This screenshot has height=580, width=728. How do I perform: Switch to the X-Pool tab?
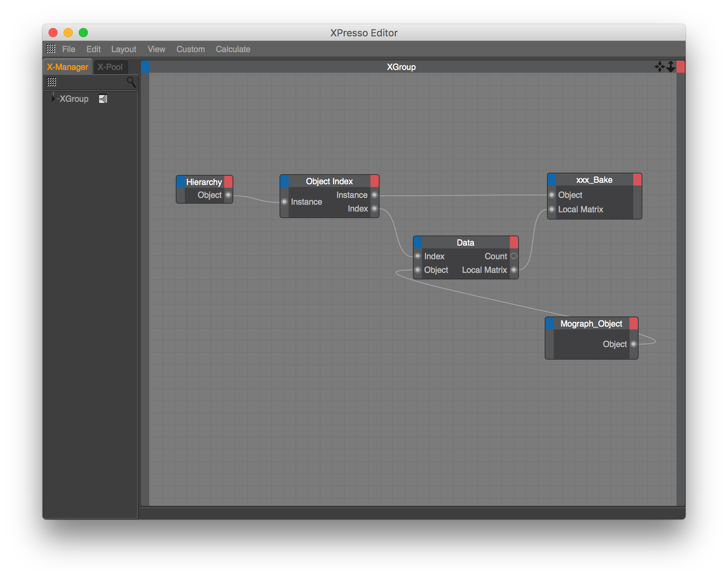click(x=110, y=67)
